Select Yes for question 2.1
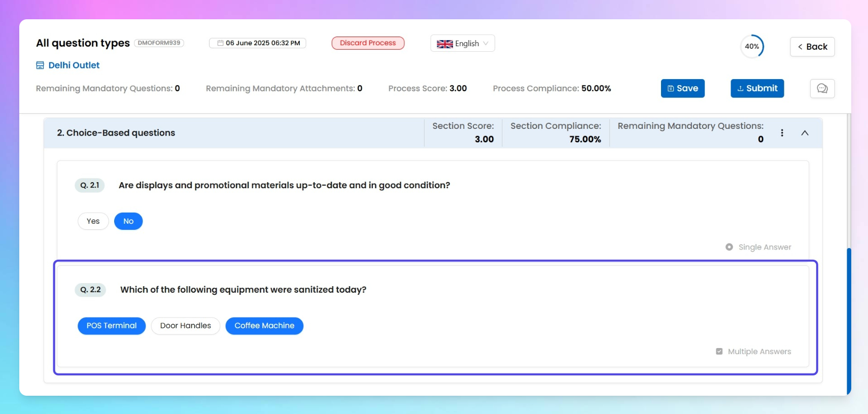 (x=93, y=221)
